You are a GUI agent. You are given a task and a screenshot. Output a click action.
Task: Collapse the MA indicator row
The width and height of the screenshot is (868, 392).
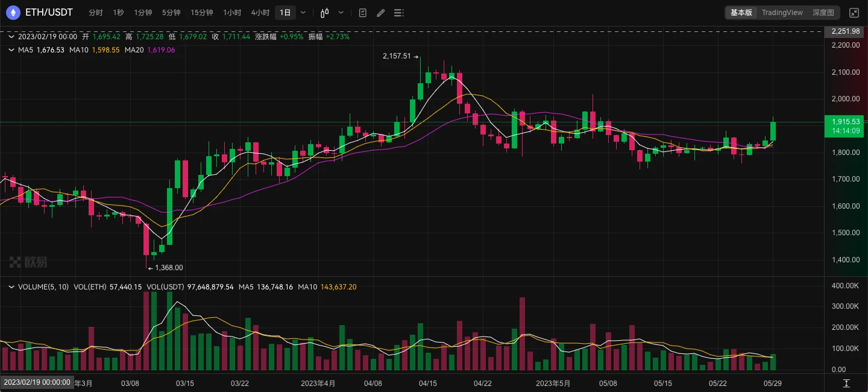(10, 50)
